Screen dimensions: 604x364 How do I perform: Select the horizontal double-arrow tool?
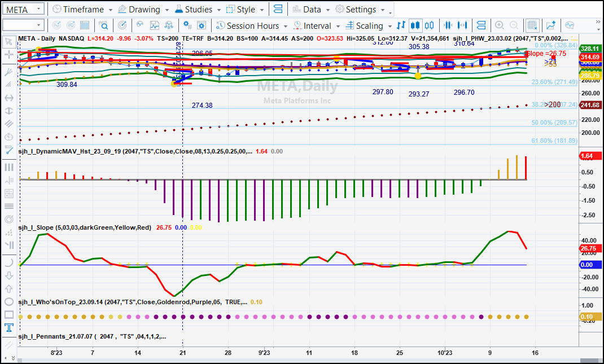tap(9, 98)
